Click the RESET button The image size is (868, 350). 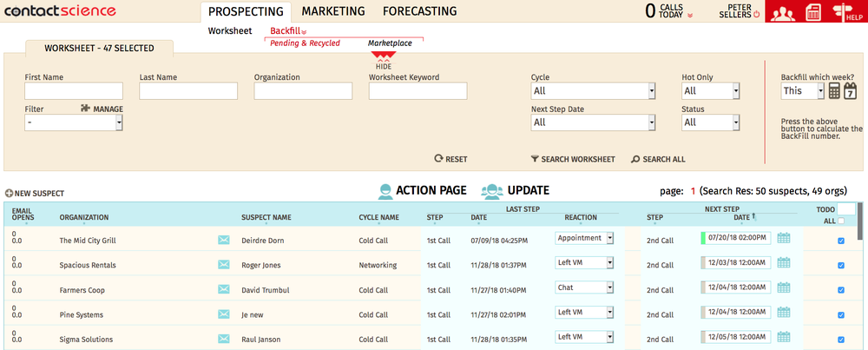click(x=450, y=159)
